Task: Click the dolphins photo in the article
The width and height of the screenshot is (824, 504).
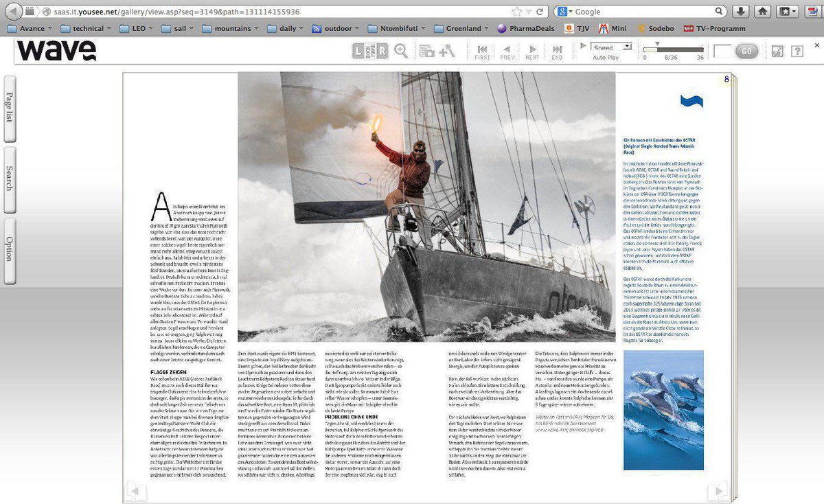Action: tap(663, 410)
